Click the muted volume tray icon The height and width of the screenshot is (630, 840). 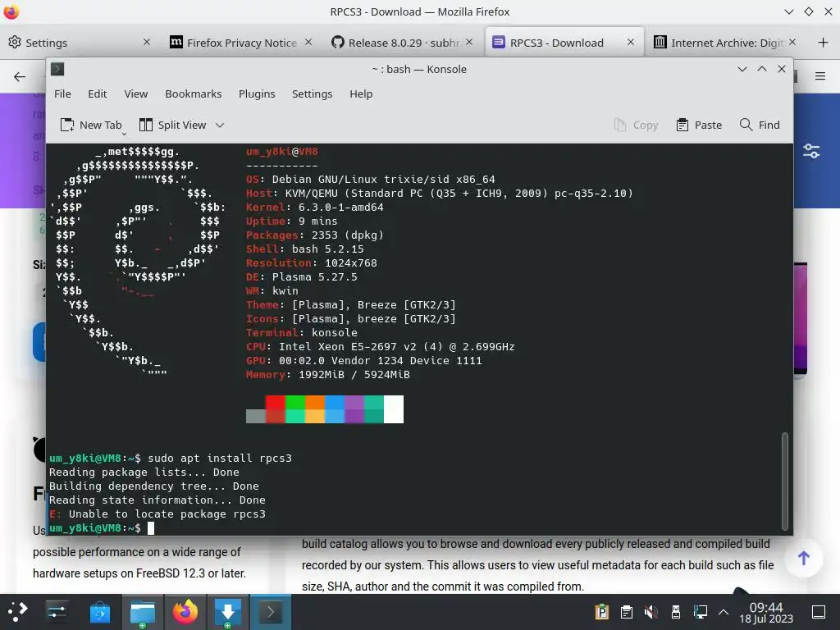coord(651,612)
